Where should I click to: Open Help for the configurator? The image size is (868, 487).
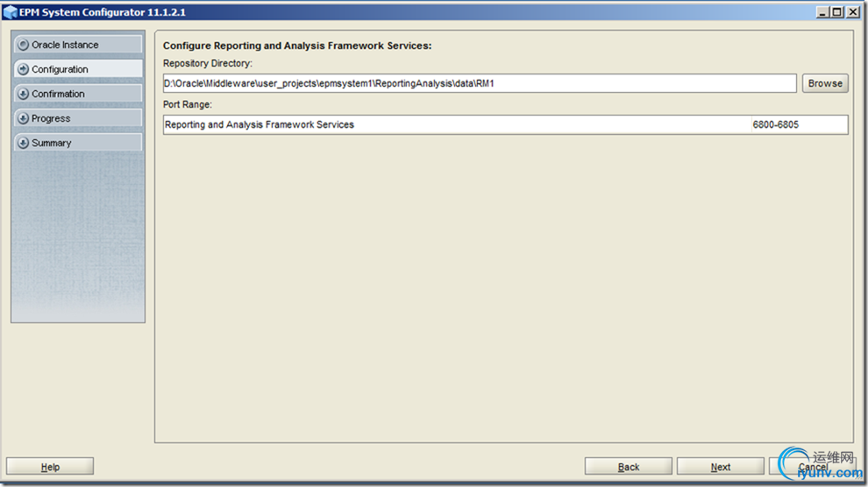pyautogui.click(x=50, y=467)
